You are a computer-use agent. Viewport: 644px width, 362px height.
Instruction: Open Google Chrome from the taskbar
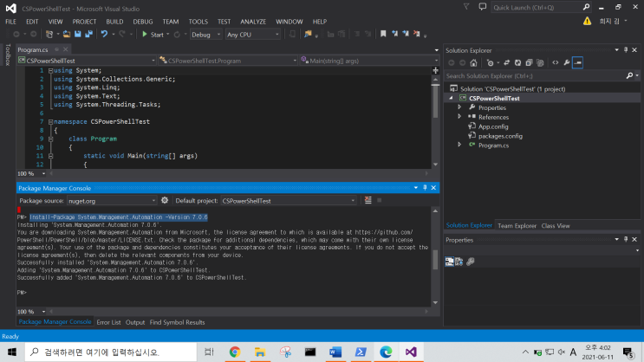pos(235,352)
